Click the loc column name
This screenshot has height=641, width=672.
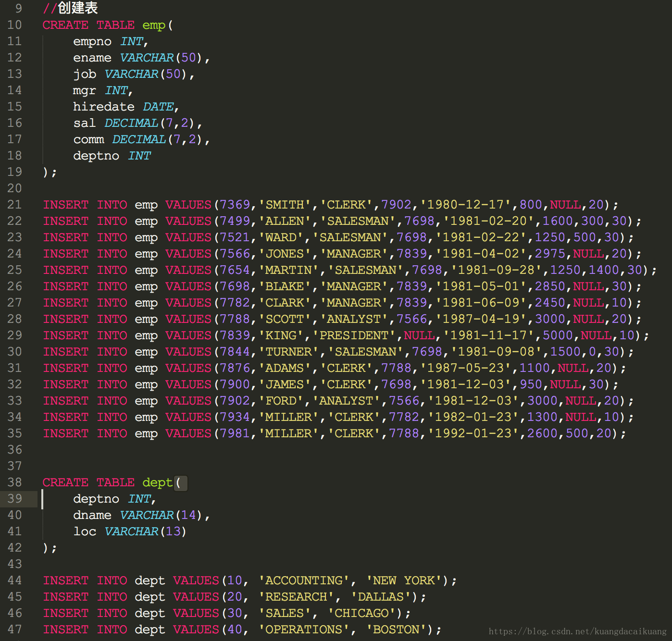click(x=85, y=532)
